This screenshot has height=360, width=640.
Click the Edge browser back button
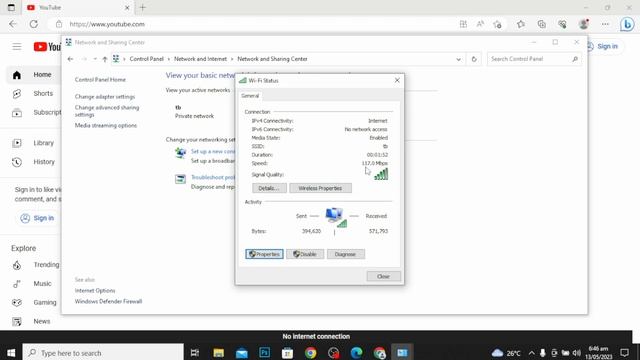pyautogui.click(x=13, y=24)
